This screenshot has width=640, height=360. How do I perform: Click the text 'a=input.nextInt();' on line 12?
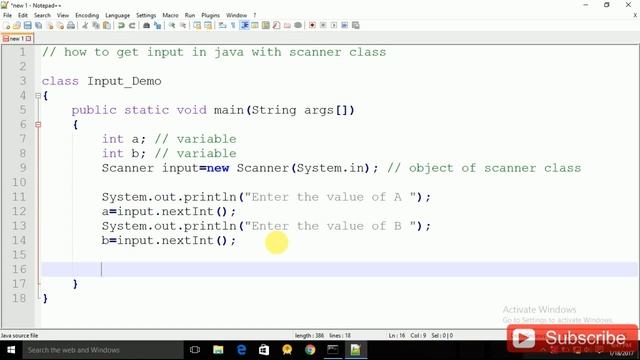tap(169, 211)
